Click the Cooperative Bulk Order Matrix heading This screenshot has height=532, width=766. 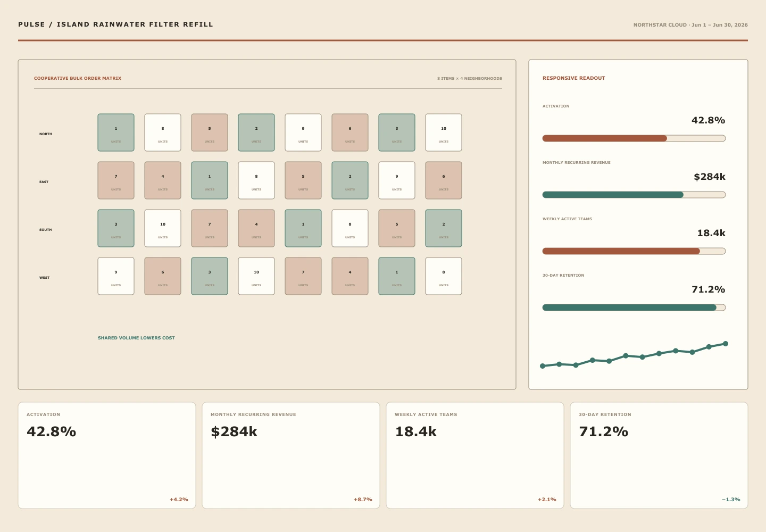78,78
